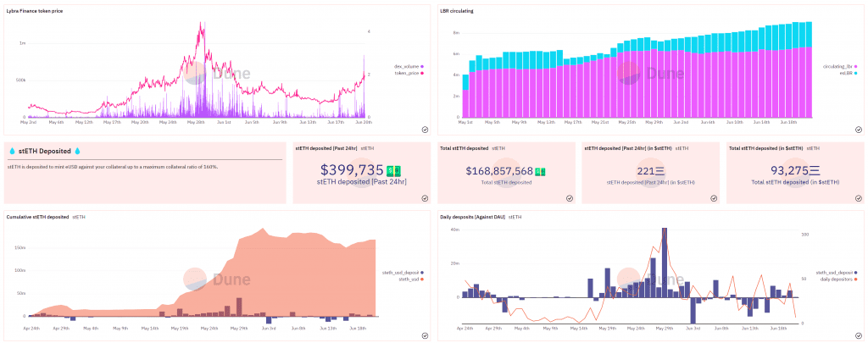This screenshot has width=868, height=343.
Task: Click May 28th on token price chart axis
Action: pyautogui.click(x=196, y=122)
